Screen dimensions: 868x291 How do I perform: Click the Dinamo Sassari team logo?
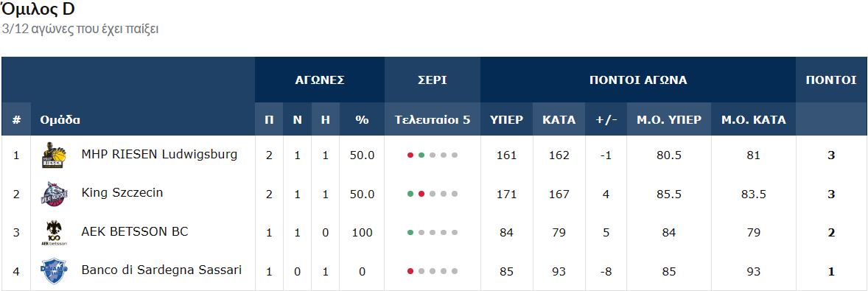[x=55, y=272]
